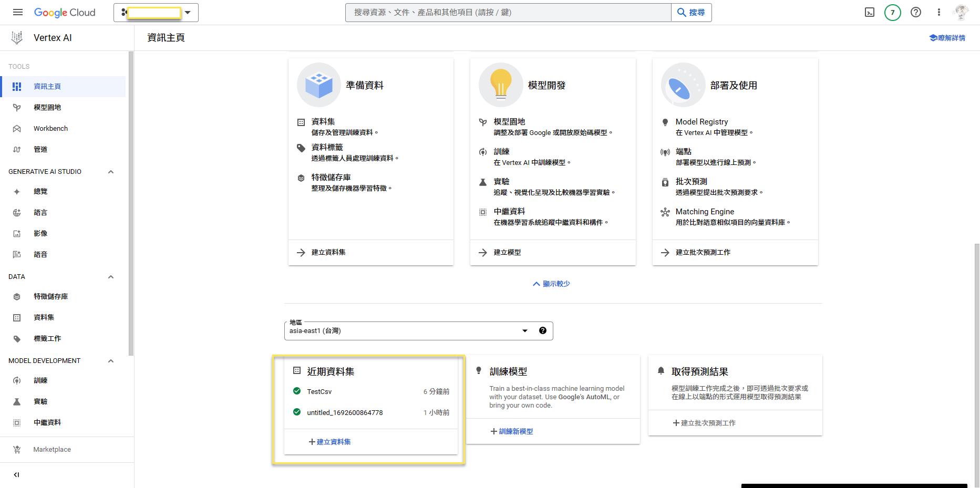Click the region help icon

[x=543, y=331]
